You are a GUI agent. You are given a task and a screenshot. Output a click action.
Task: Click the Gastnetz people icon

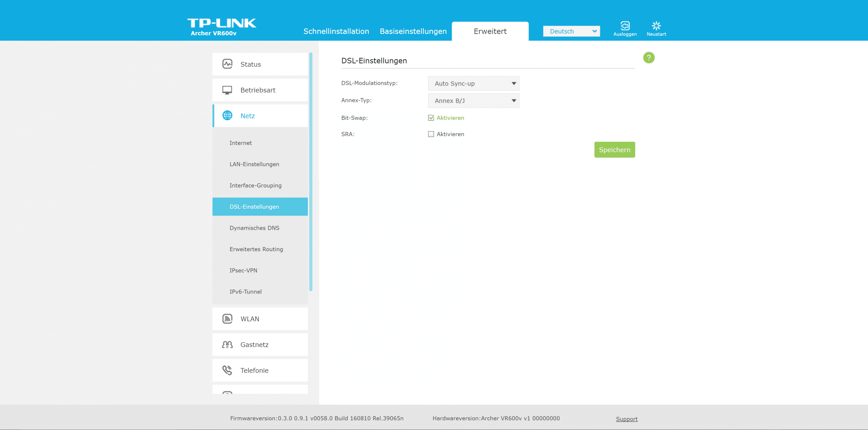[227, 344]
